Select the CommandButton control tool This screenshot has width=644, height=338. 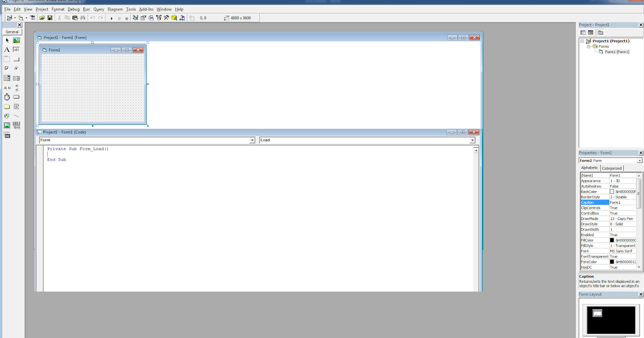coord(17,59)
